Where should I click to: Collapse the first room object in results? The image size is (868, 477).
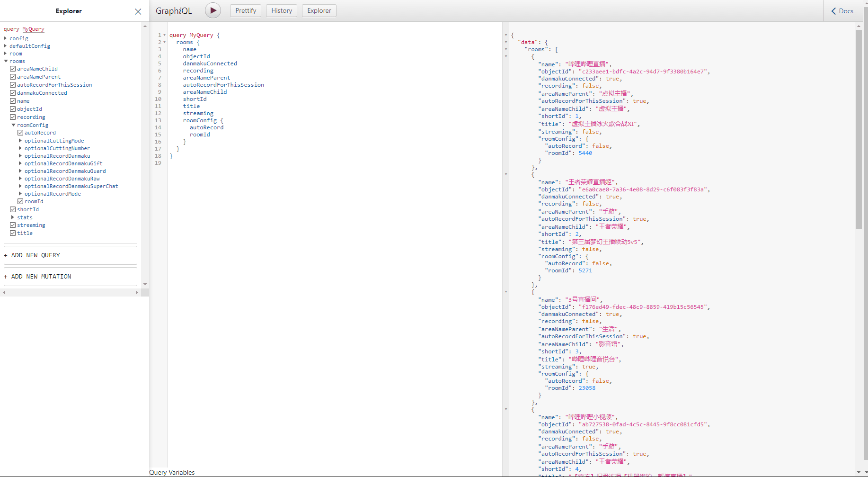point(506,56)
